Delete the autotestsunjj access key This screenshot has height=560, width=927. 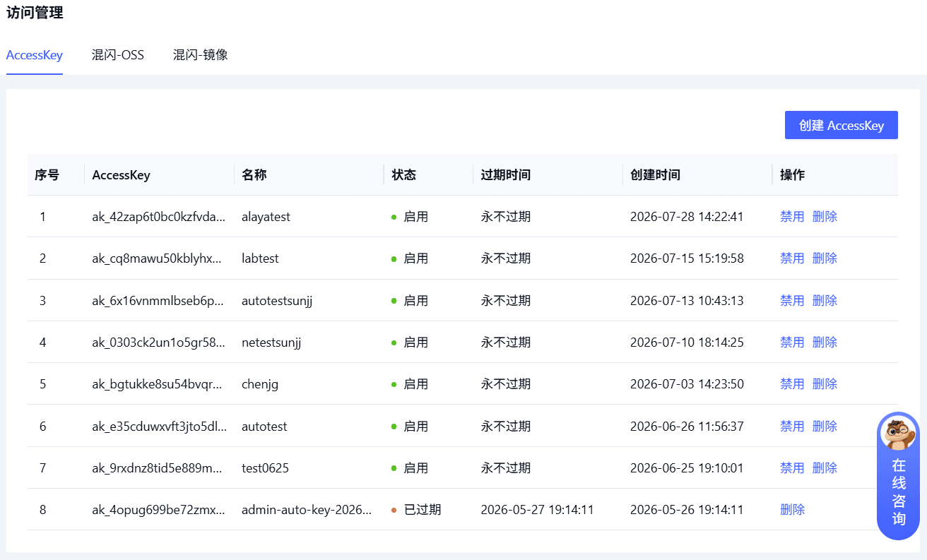[x=825, y=301]
